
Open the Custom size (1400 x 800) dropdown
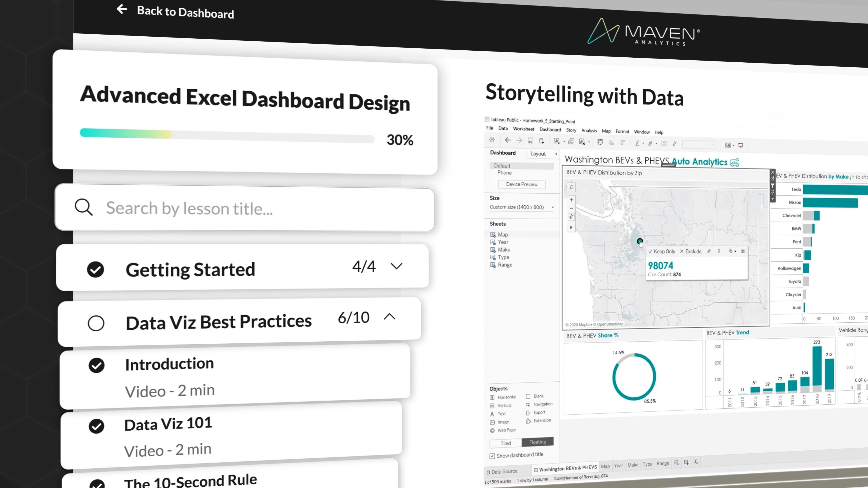[522, 207]
